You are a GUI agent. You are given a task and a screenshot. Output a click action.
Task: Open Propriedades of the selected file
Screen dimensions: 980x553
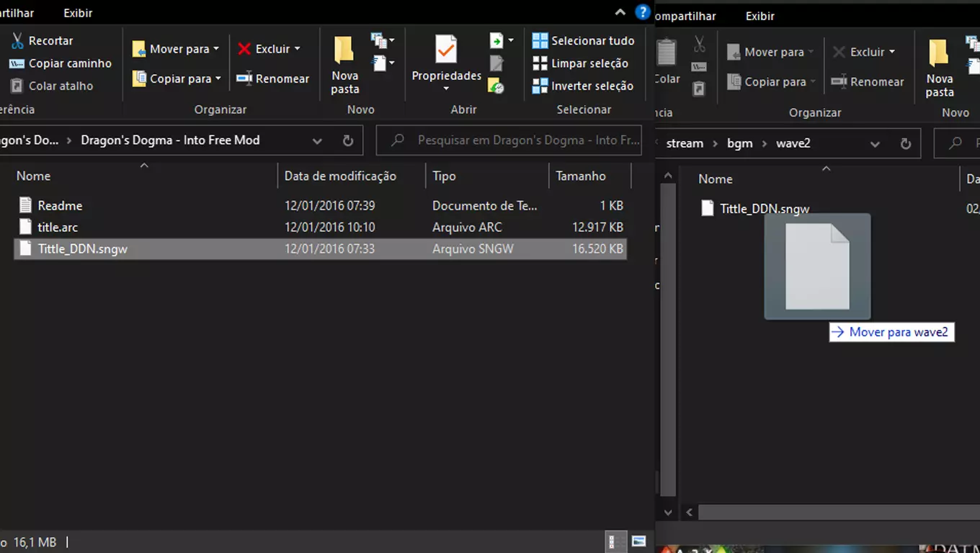point(446,58)
